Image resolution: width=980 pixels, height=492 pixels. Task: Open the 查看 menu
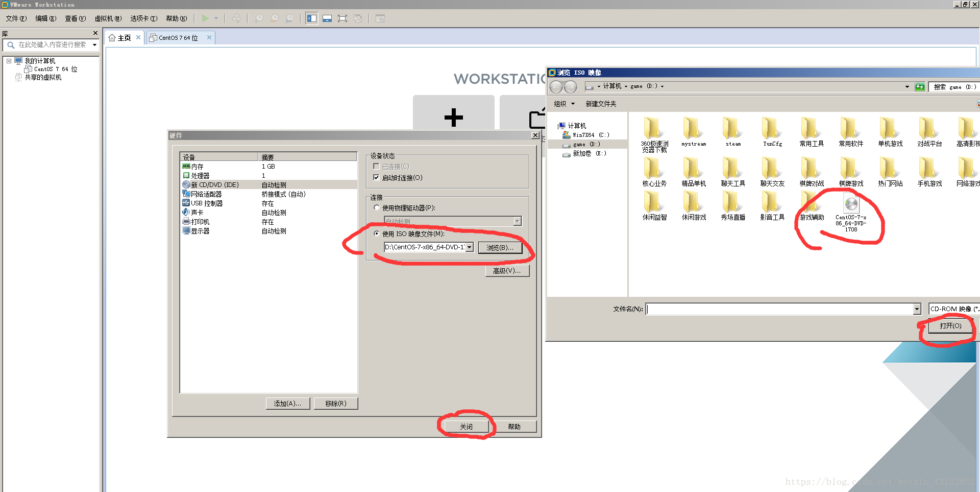click(x=76, y=18)
